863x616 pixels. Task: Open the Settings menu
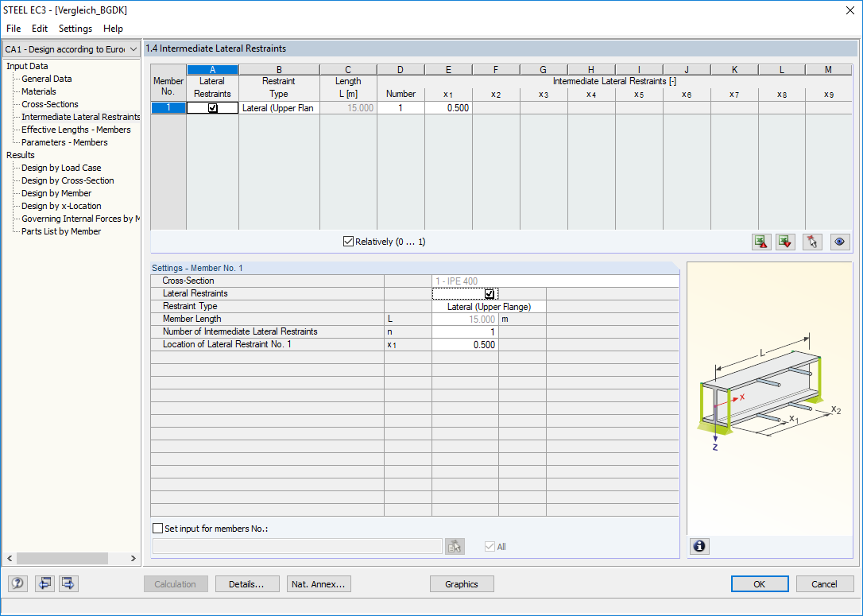click(x=75, y=29)
